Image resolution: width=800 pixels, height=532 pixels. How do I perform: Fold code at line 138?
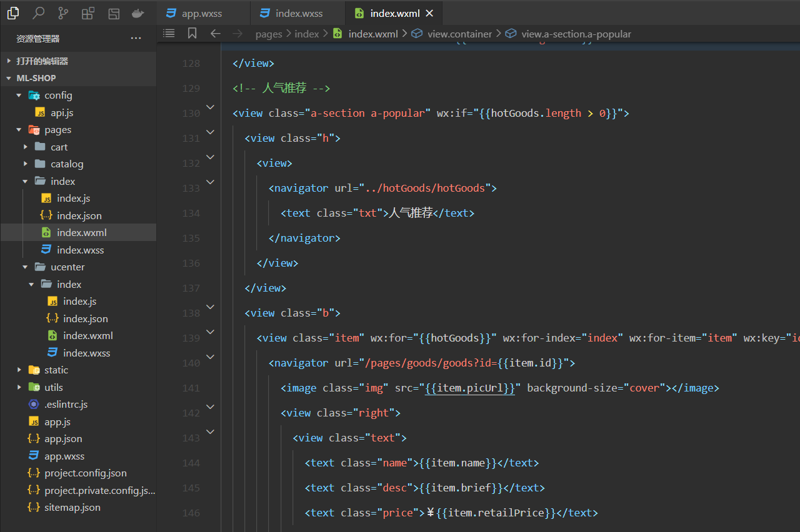[x=211, y=307]
